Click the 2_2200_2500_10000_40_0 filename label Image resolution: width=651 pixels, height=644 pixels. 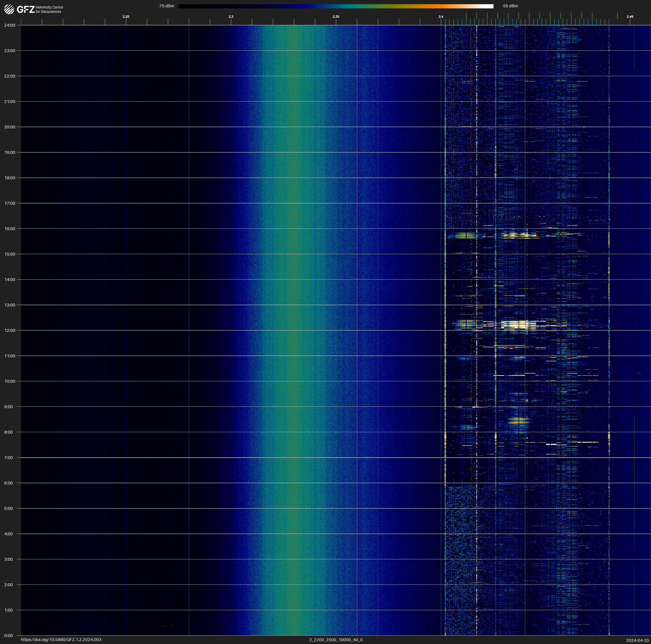coord(336,640)
